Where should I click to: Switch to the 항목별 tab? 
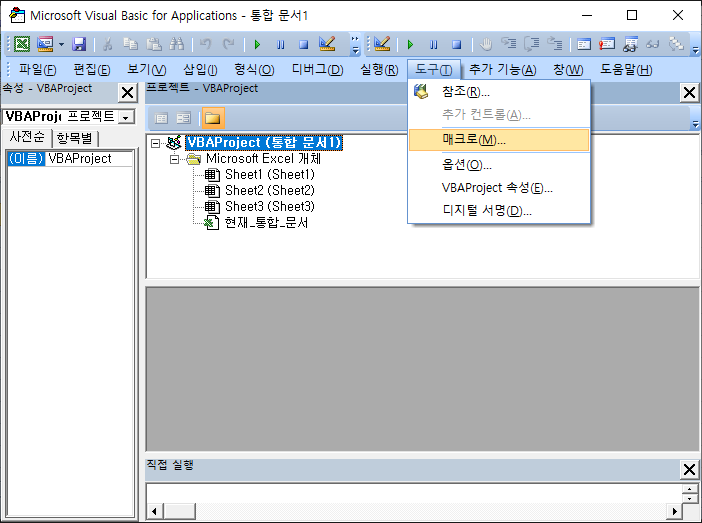click(75, 137)
